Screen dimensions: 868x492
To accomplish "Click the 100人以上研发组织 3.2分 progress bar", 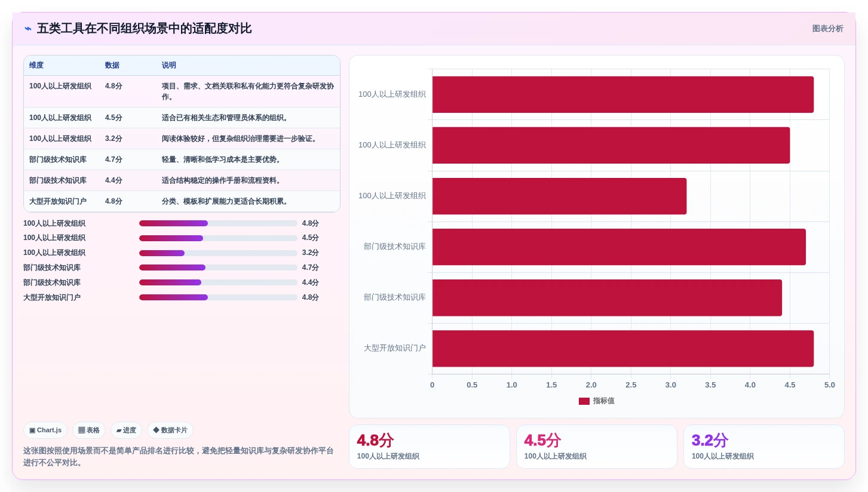I will click(x=218, y=253).
